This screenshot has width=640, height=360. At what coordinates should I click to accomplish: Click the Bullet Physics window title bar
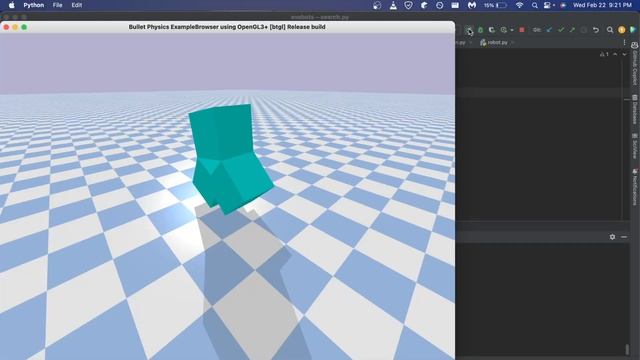tap(227, 27)
